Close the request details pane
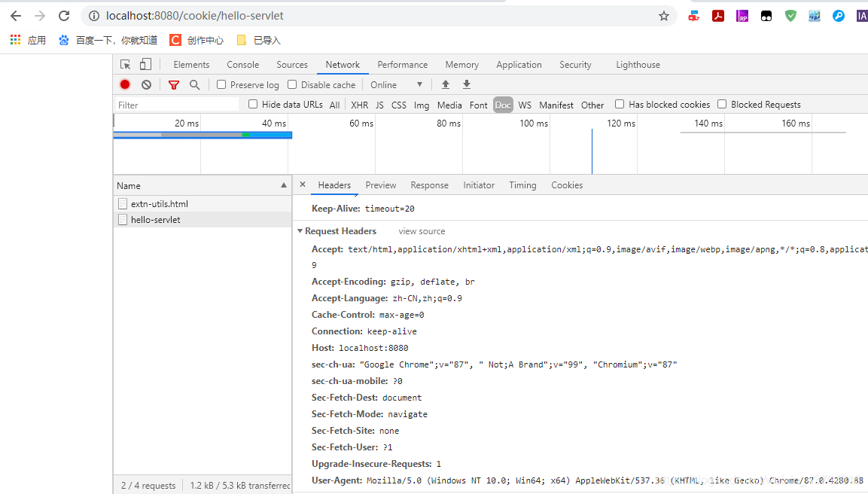Screen dimensions: 868x494 coord(303,184)
